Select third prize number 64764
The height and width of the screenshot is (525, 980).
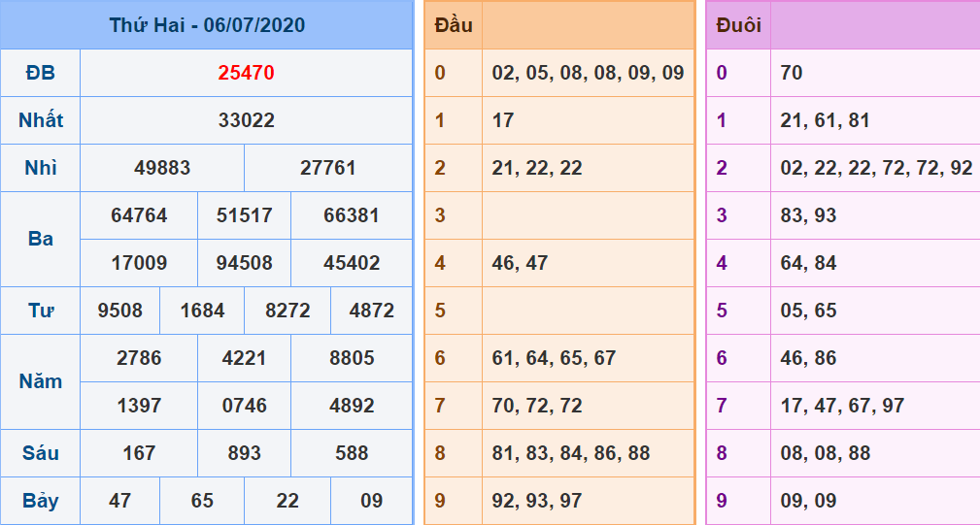pos(139,215)
